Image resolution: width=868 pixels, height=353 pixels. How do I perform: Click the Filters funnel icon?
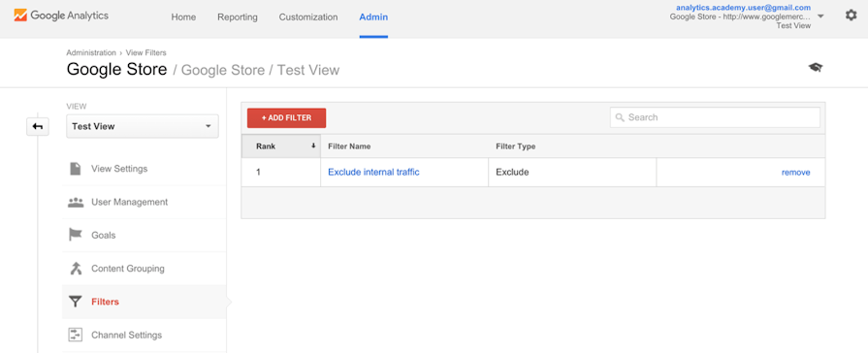76,302
